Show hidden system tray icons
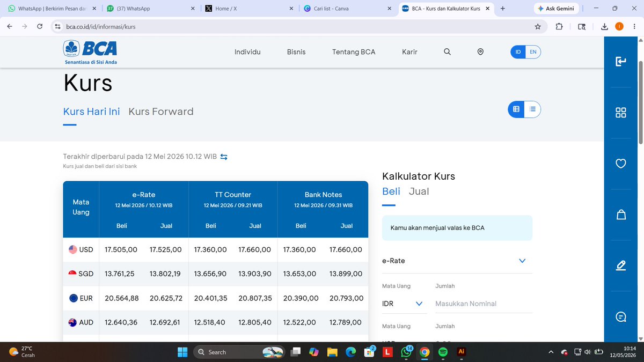644x362 pixels. (551, 352)
